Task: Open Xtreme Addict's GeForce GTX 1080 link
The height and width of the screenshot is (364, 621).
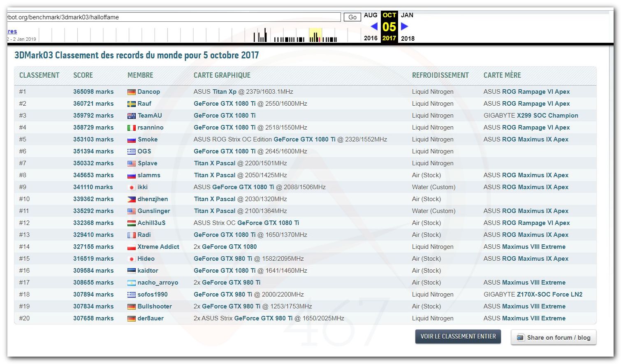Action: click(x=229, y=247)
